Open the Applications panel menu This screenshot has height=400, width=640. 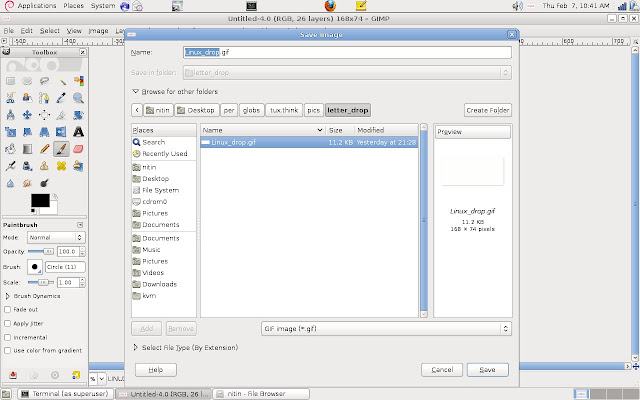37,6
